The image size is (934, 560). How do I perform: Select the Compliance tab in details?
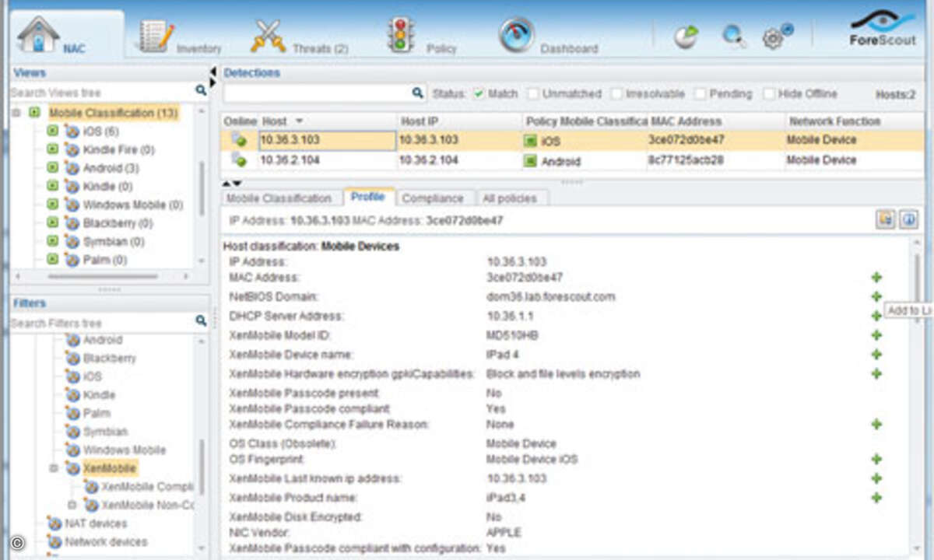pos(433,198)
